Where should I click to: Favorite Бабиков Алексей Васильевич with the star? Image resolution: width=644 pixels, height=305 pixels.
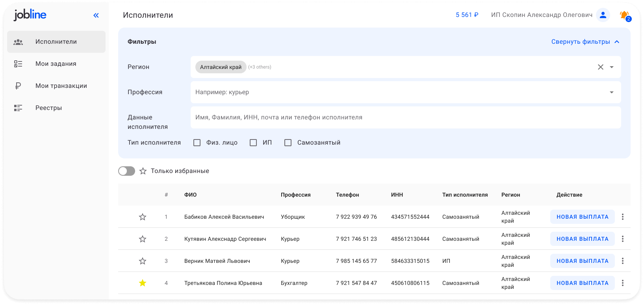143,217
